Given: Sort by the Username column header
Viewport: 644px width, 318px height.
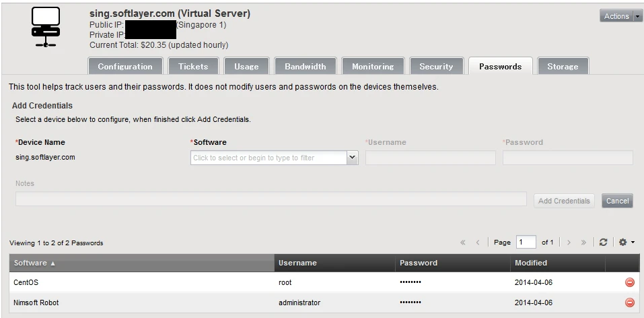Looking at the screenshot, I should tap(334, 263).
